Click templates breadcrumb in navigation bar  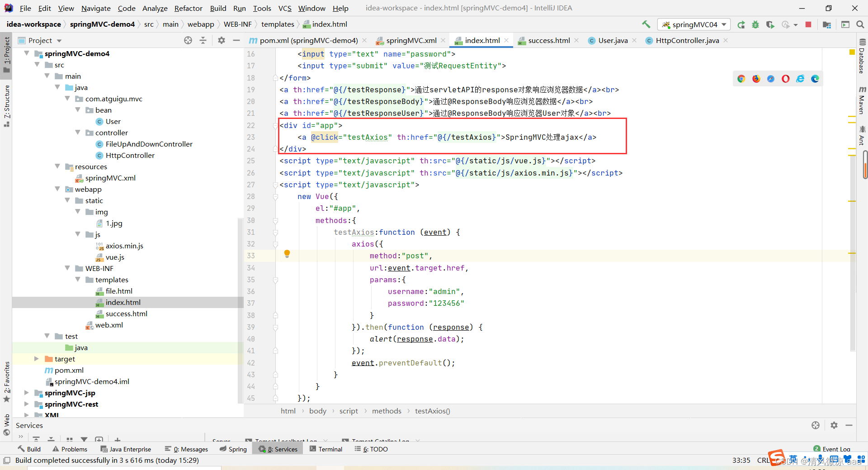tap(278, 24)
